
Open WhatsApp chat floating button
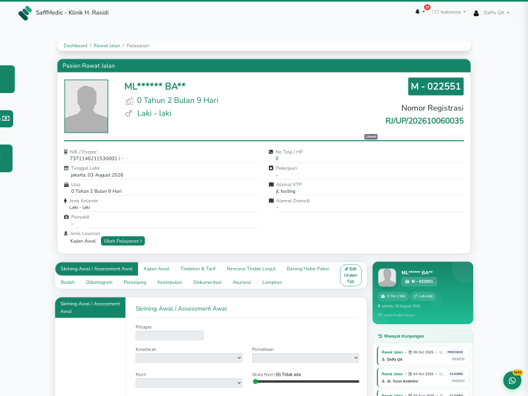pos(512,380)
